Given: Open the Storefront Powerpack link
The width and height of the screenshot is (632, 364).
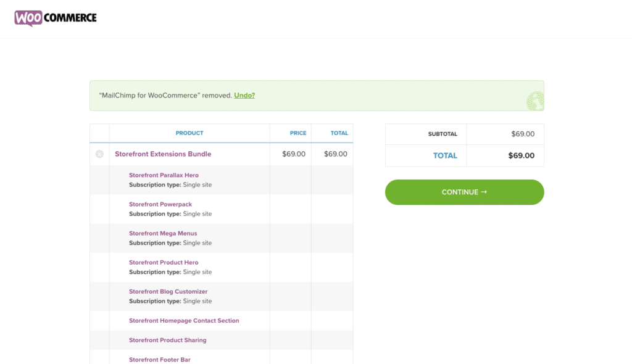Looking at the screenshot, I should coord(160,204).
